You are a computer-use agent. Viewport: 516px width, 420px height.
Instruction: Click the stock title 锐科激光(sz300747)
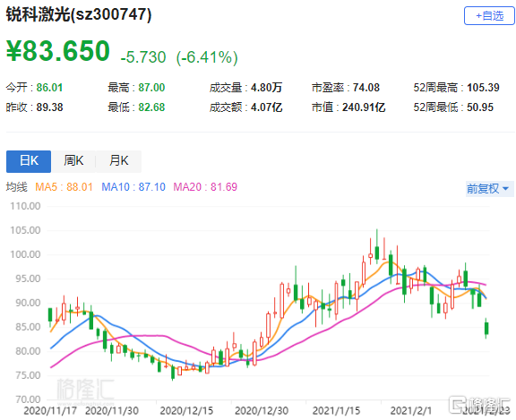(79, 14)
